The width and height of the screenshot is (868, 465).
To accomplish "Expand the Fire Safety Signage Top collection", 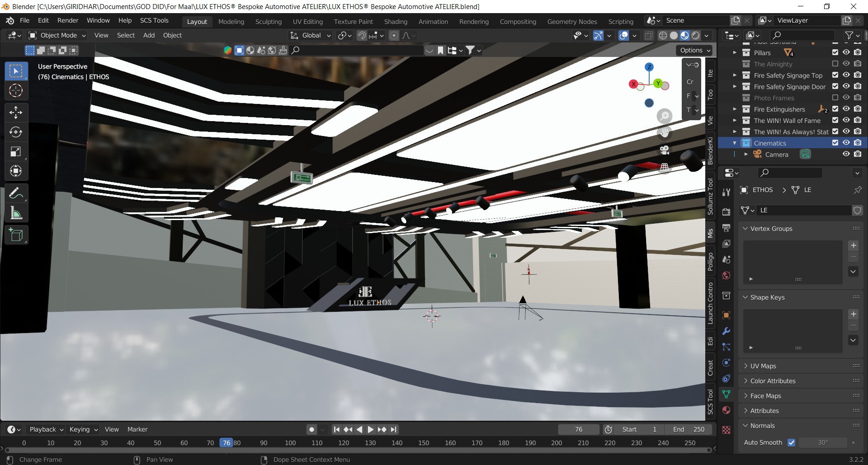I will tap(735, 75).
